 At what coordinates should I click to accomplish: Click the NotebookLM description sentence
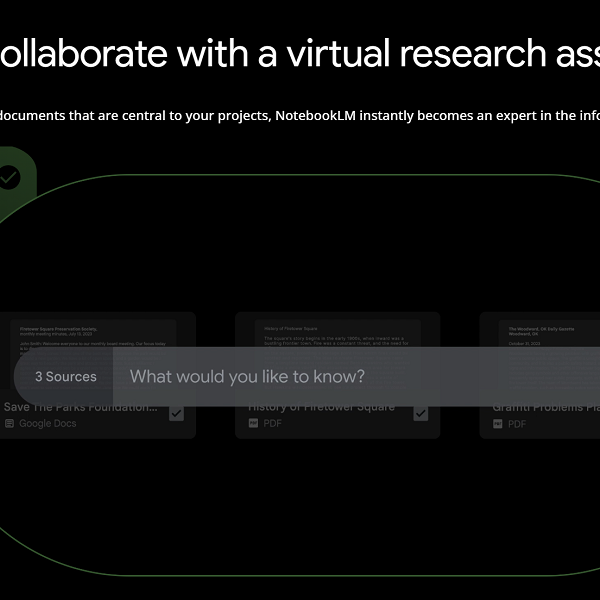tap(300, 116)
